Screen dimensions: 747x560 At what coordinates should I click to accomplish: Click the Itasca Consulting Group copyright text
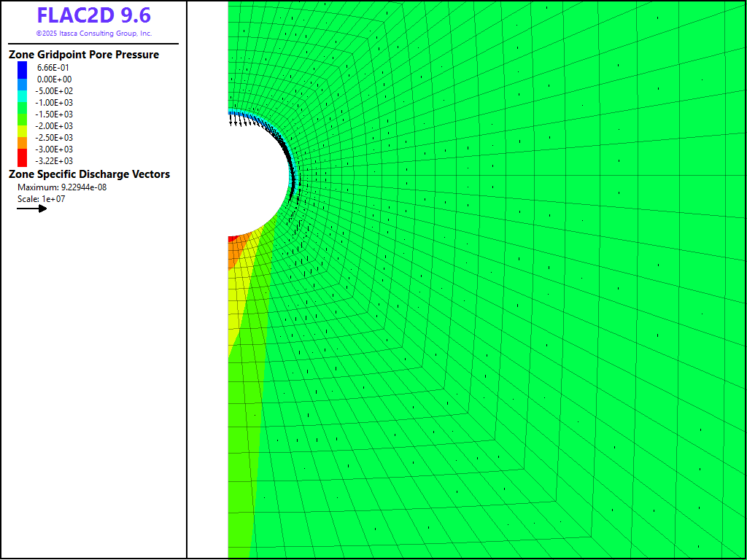pyautogui.click(x=93, y=34)
